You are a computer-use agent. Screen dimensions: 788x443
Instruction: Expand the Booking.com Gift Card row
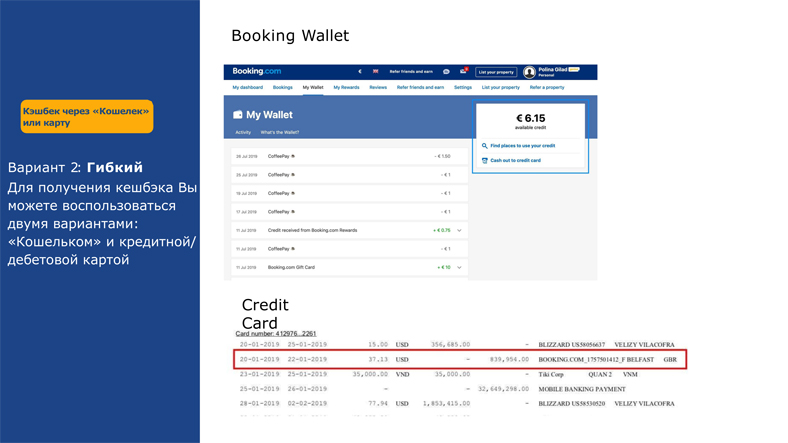tap(459, 268)
